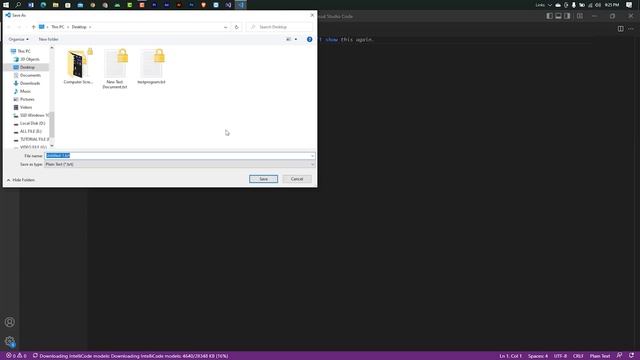640x360 pixels.
Task: Click the Save button in the dialog
Action: (x=263, y=179)
